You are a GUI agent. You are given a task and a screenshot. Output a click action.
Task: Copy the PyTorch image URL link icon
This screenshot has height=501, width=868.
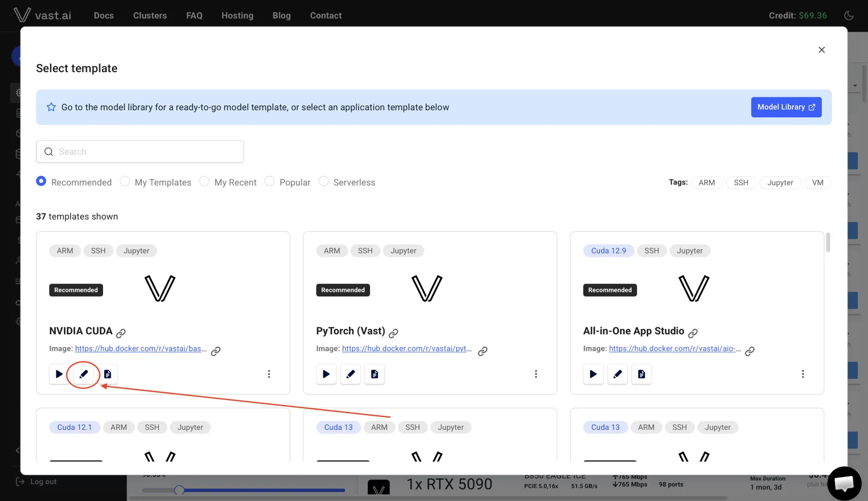coord(482,351)
